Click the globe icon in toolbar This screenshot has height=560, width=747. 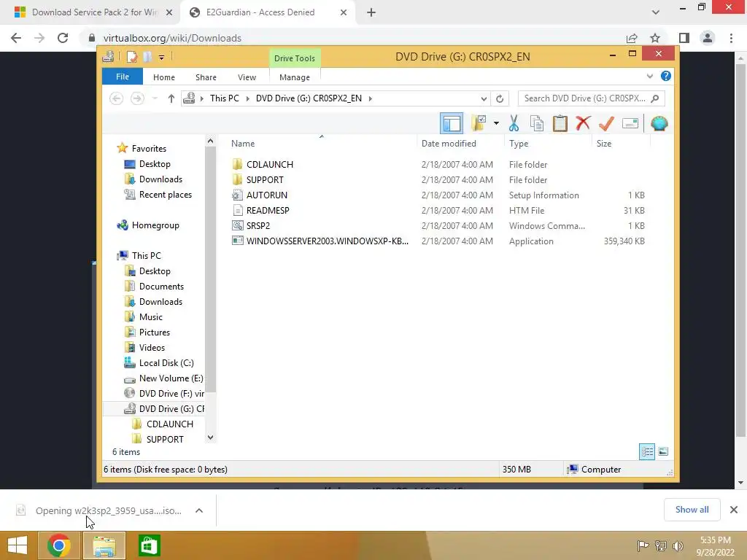coord(659,123)
